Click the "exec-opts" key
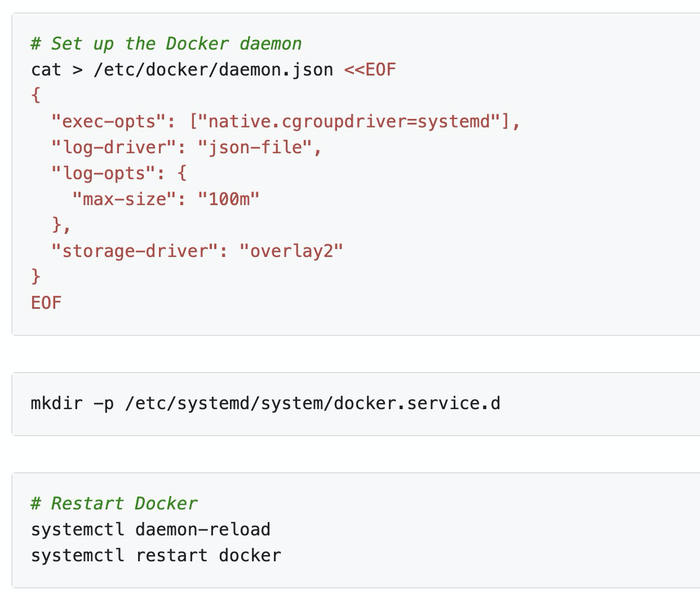This screenshot has width=700, height=594. (109, 122)
